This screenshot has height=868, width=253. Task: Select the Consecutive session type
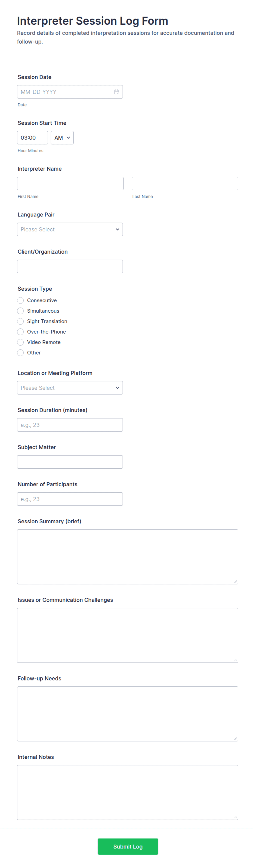21,300
